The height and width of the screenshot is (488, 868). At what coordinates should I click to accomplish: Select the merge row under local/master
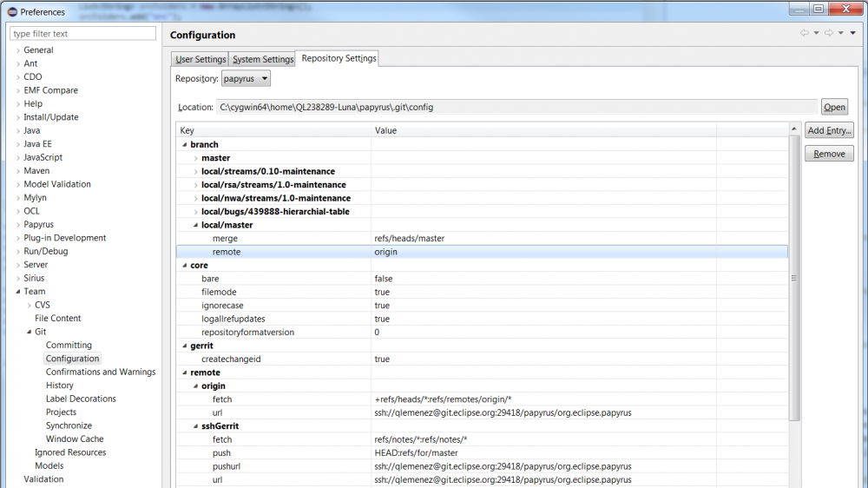tap(482, 238)
